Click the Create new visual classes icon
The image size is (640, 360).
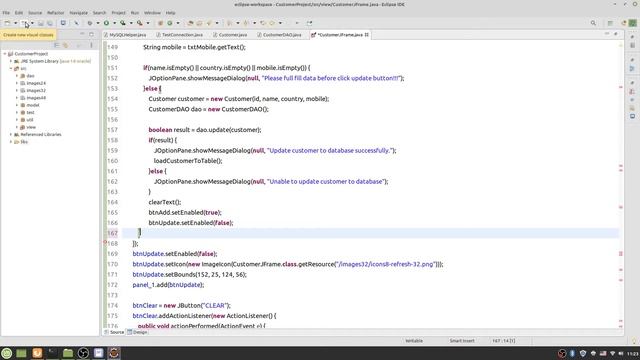pos(24,23)
